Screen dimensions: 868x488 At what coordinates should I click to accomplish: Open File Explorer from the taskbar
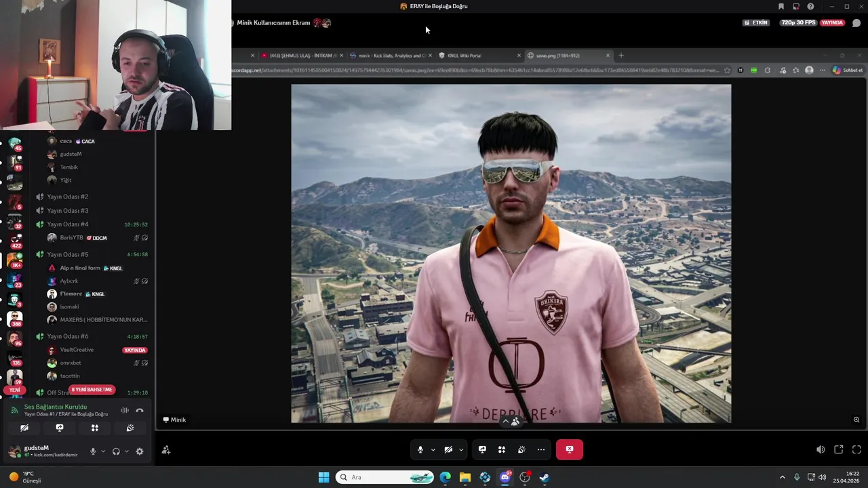(465, 477)
